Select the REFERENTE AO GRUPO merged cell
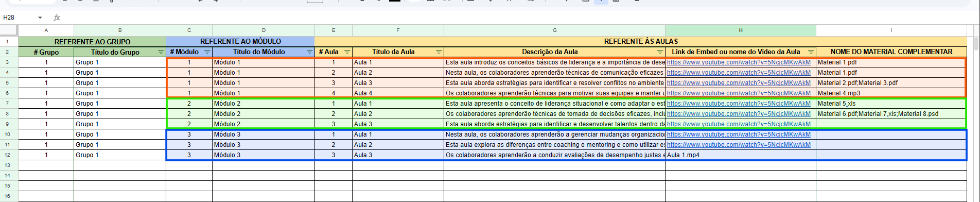This screenshot has height=202, width=980. (92, 42)
